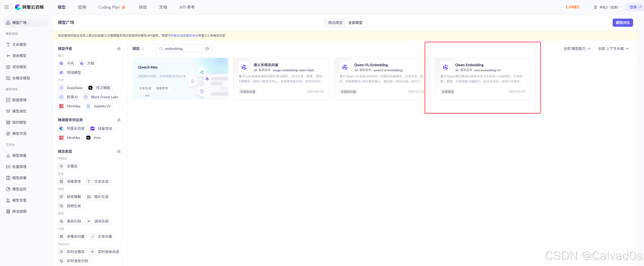Click the embedding search input field
This screenshot has width=644, height=266.
coord(184,49)
